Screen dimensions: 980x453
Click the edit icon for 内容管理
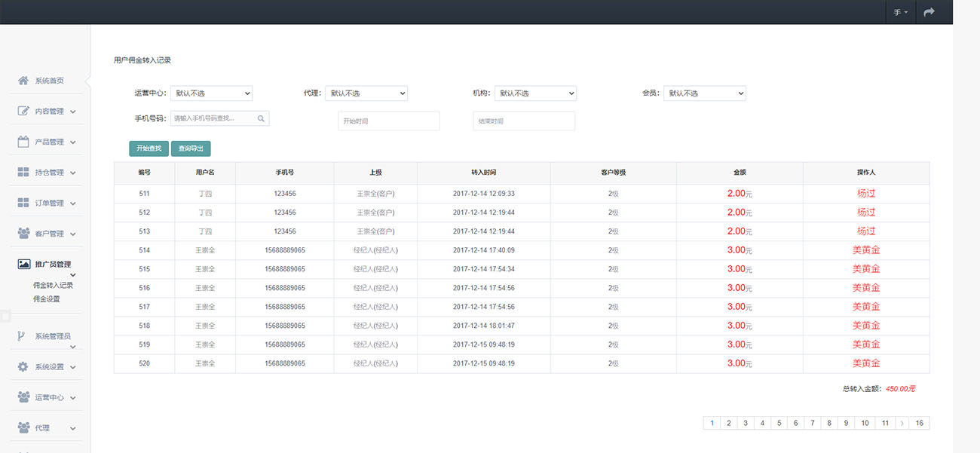tap(23, 111)
